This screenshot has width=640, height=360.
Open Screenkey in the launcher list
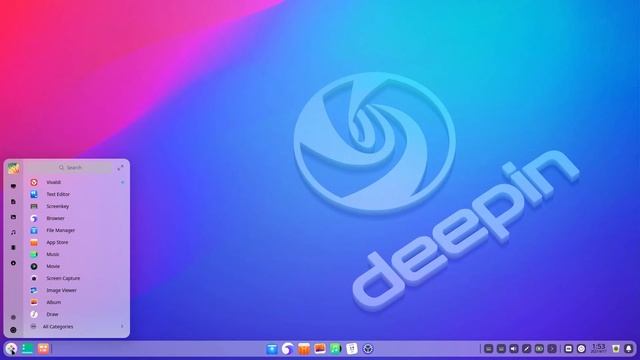76,207
